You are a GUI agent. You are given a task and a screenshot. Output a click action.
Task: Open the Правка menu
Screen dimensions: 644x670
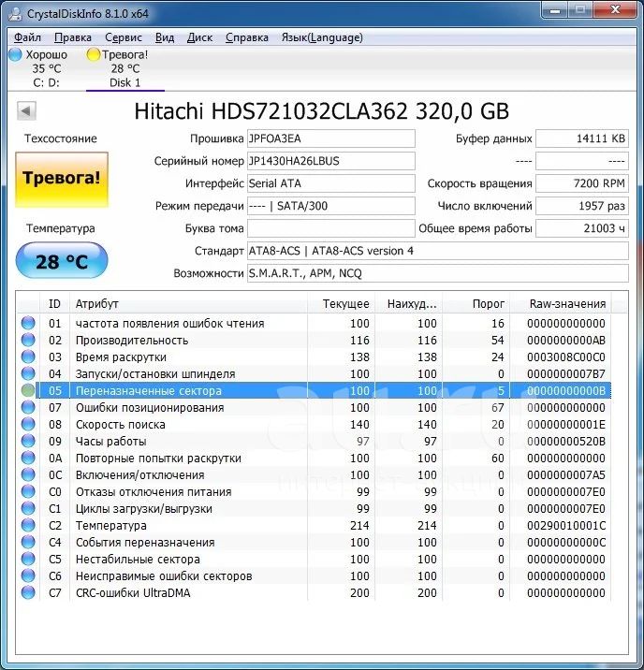(x=73, y=37)
